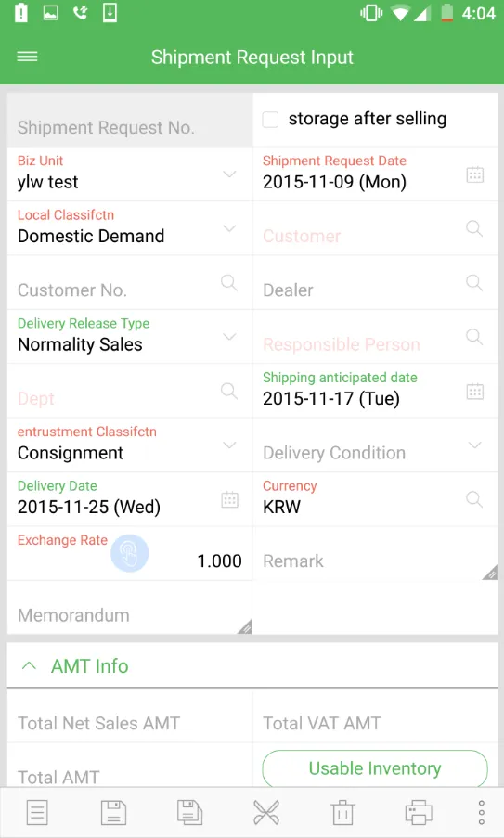Image resolution: width=504 pixels, height=838 pixels.
Task: Tap the Exchange Rate value field
Action: pyautogui.click(x=130, y=554)
